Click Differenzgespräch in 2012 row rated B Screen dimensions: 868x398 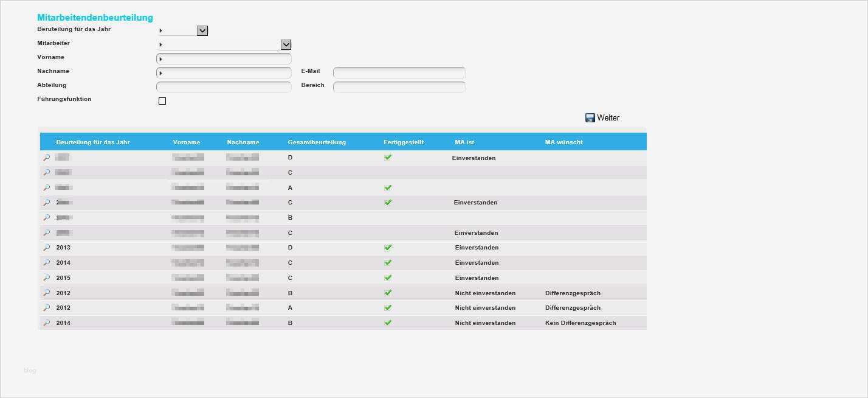pos(573,293)
